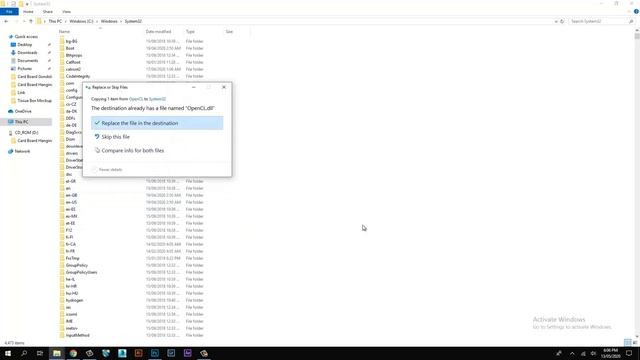
Task: Open the taskbar clock and date
Action: click(x=610, y=353)
